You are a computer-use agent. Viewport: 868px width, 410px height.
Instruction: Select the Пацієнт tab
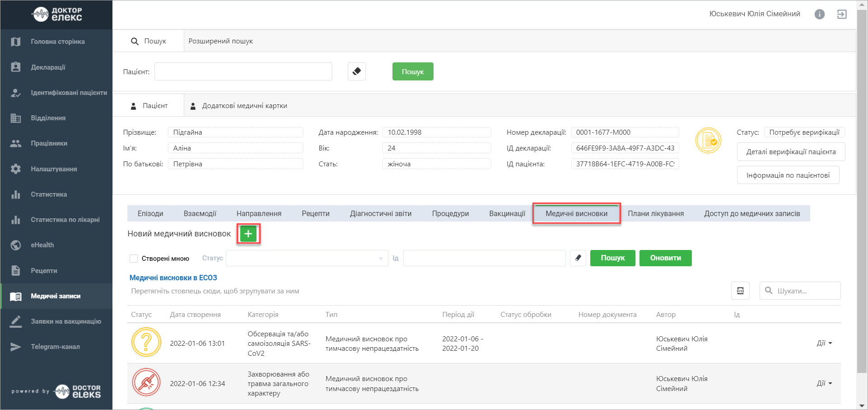[149, 106]
